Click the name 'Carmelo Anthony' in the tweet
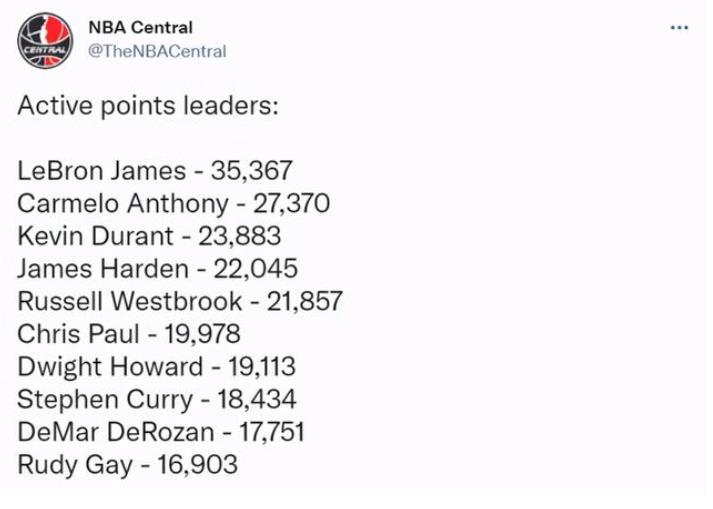Viewport: 713px width, 509px height. 123,203
